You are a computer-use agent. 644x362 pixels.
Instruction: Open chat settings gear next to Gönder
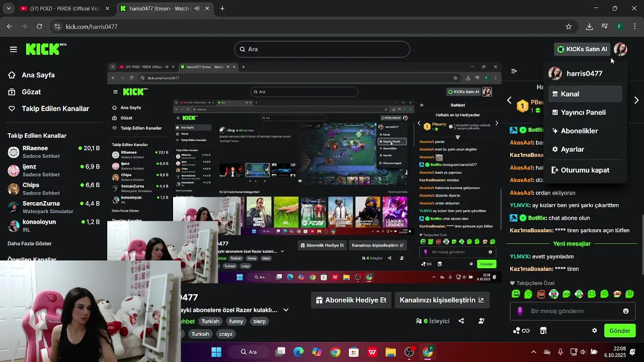pos(594,330)
